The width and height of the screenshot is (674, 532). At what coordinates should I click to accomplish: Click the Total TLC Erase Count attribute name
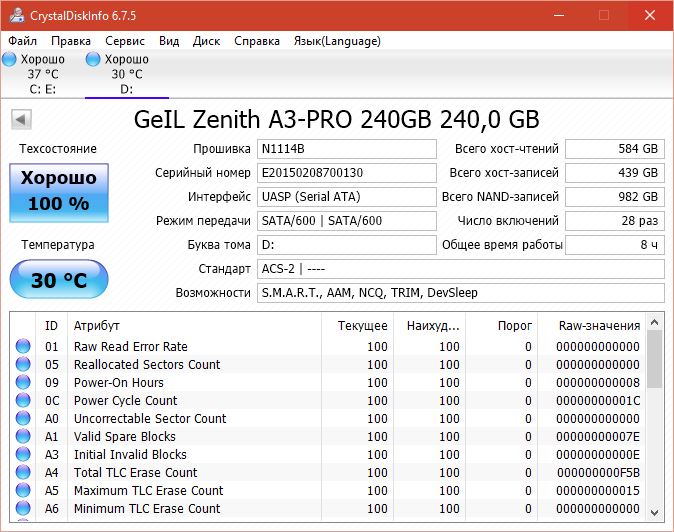(135, 473)
